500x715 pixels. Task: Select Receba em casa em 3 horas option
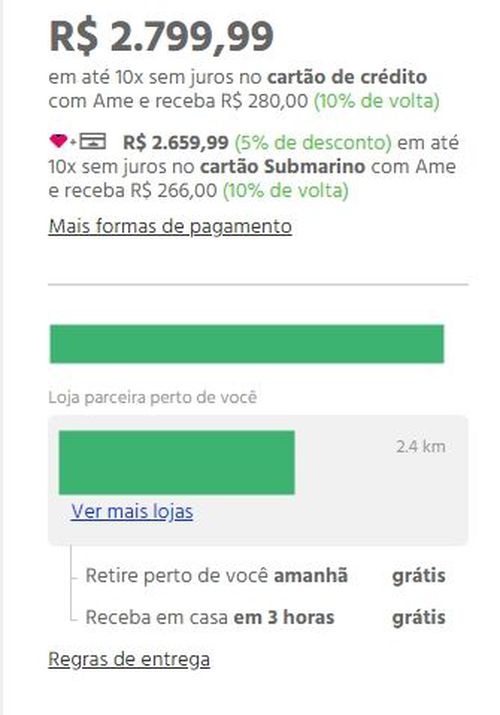point(210,617)
